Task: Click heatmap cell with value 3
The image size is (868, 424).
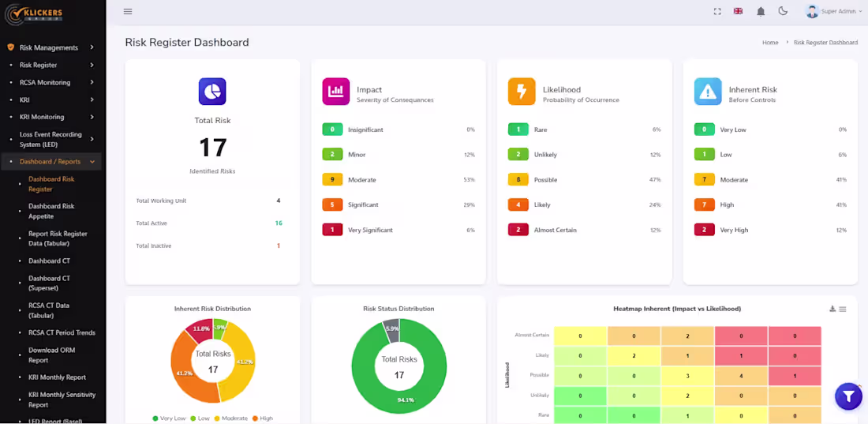Action: coord(687,375)
